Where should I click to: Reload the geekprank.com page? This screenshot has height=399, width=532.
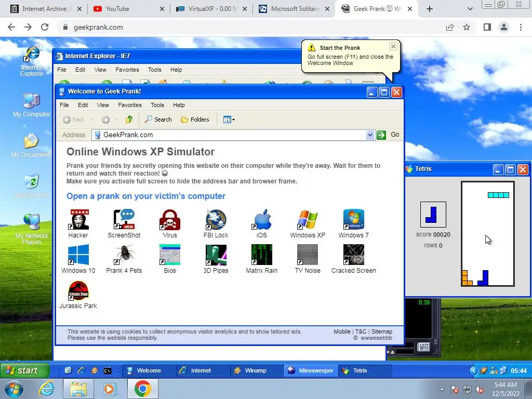(45, 27)
